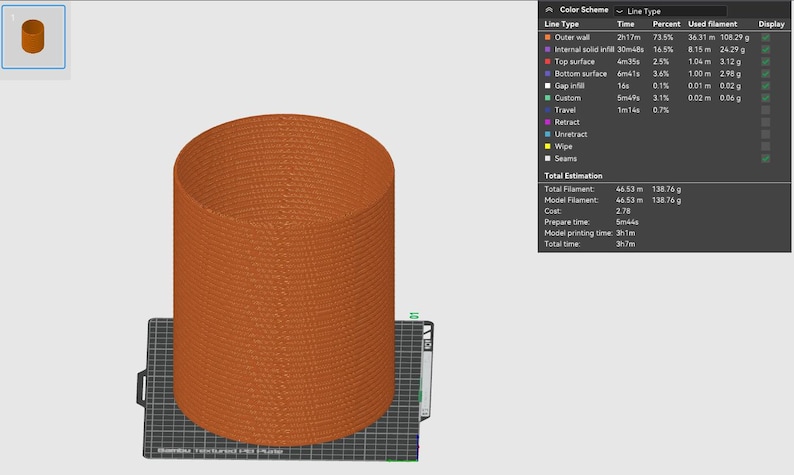Click the Internal solid infill label
This screenshot has height=475, width=794.
tap(584, 49)
